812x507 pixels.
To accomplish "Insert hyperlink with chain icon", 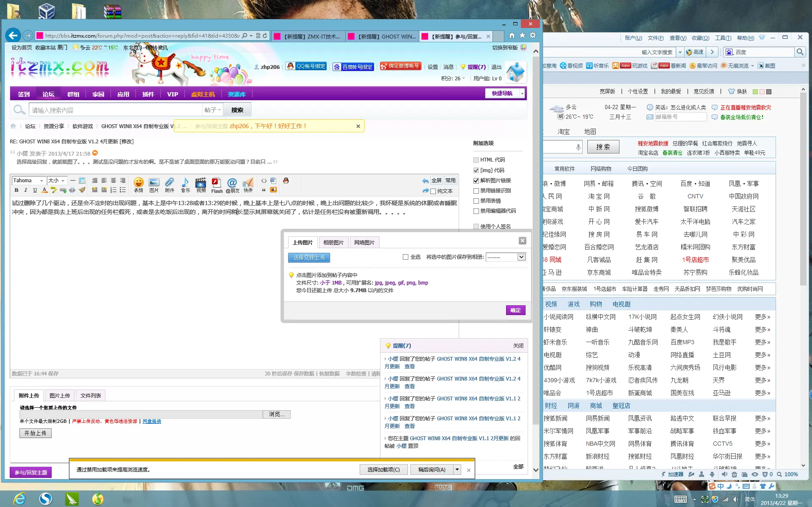I will click(x=63, y=190).
